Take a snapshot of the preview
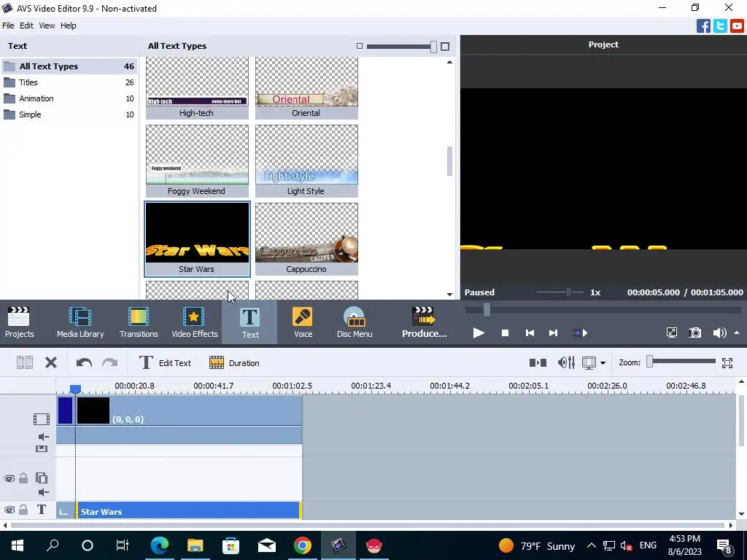Viewport: 747px width, 560px height. coord(695,332)
